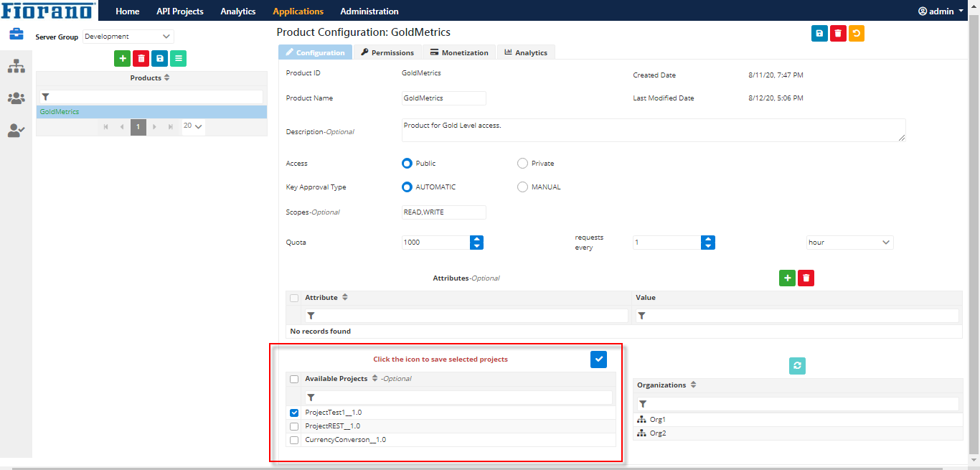Viewport: 980px width, 470px height.
Task: Open the Applications menu
Action: pyautogui.click(x=298, y=11)
